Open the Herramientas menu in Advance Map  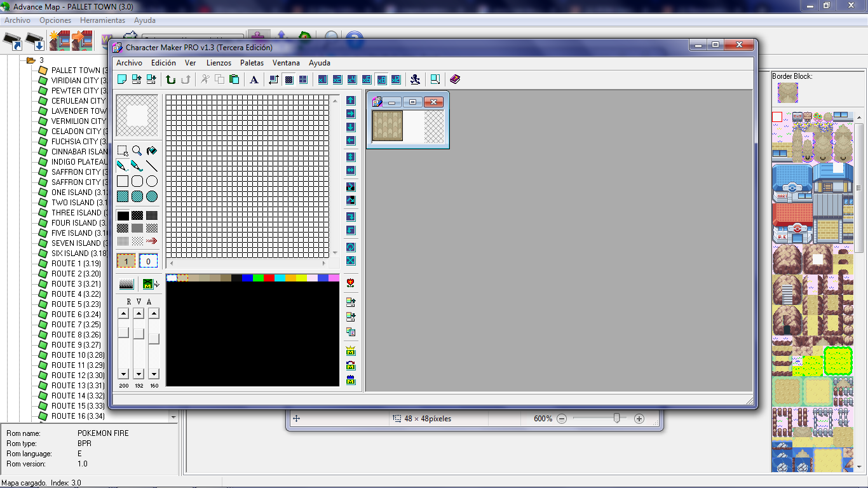pos(102,20)
